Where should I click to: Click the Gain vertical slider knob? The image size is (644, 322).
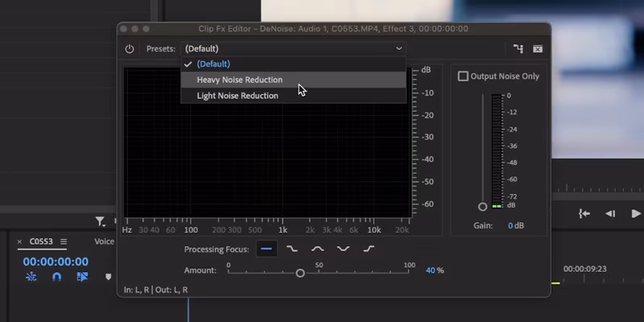click(482, 207)
